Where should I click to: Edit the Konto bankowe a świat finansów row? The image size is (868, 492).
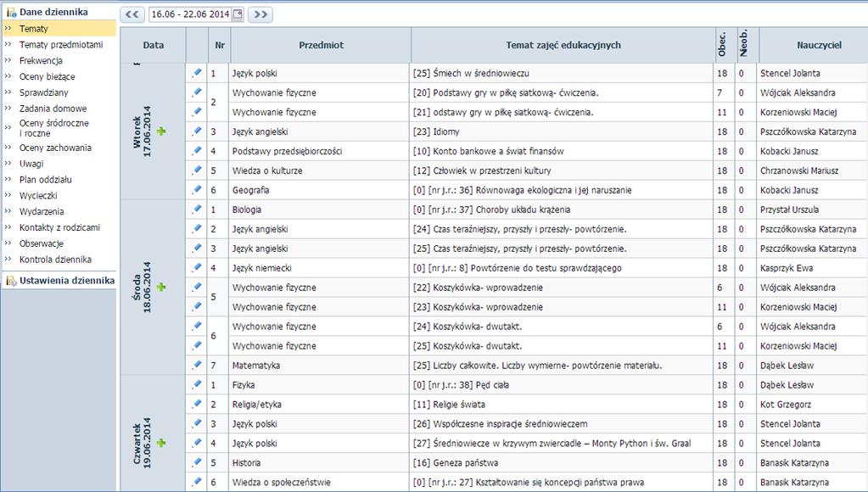197,150
